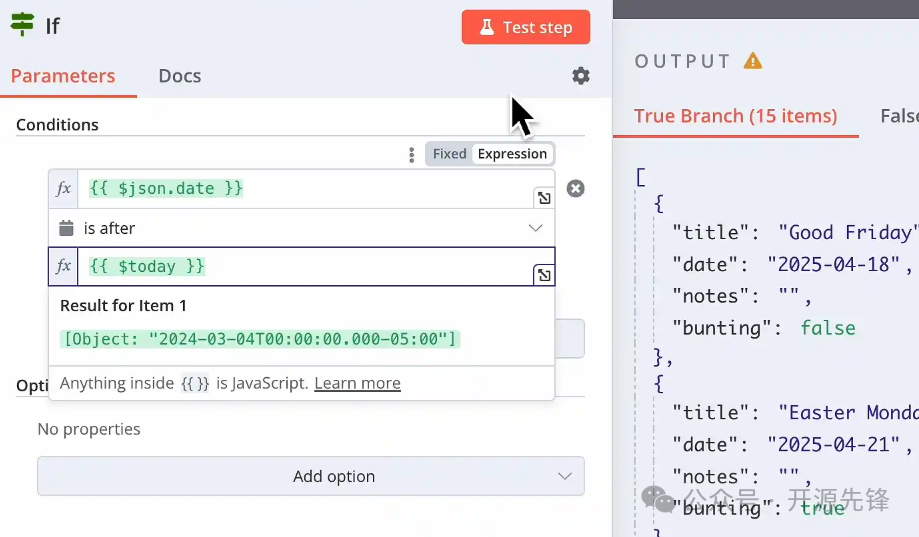
Task: Click the bunting false value
Action: click(828, 328)
